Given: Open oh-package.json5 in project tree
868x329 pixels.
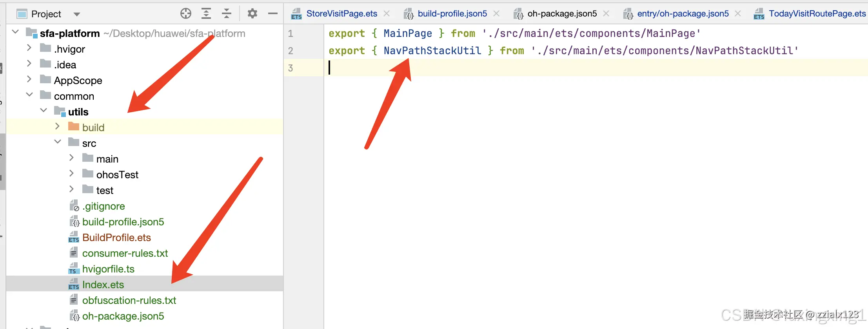Looking at the screenshot, I should pyautogui.click(x=123, y=316).
